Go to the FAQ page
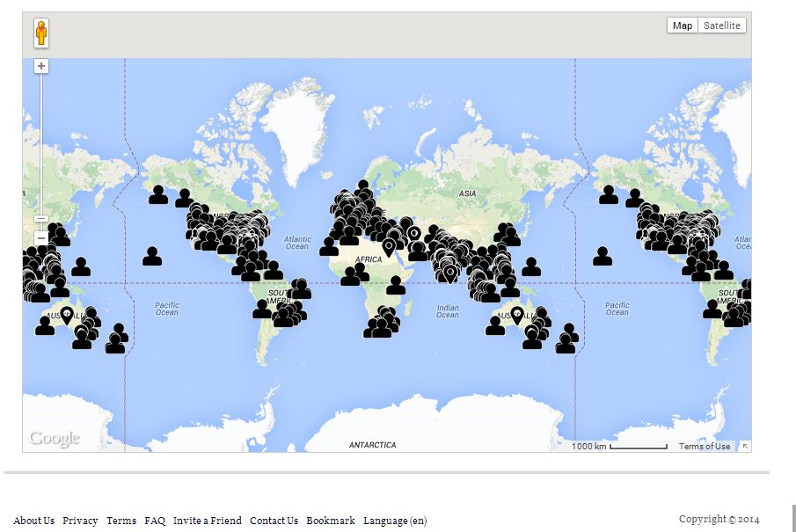796x532 pixels. [x=155, y=521]
